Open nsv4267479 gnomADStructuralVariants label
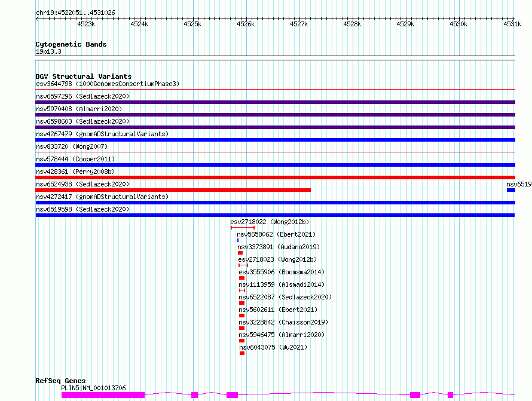Screen dimensions: 532x401 102,134
